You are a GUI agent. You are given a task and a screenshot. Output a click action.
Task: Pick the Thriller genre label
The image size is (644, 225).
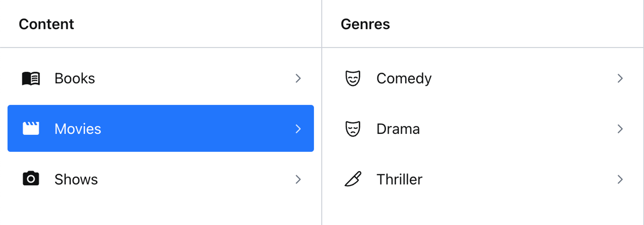coord(399,179)
